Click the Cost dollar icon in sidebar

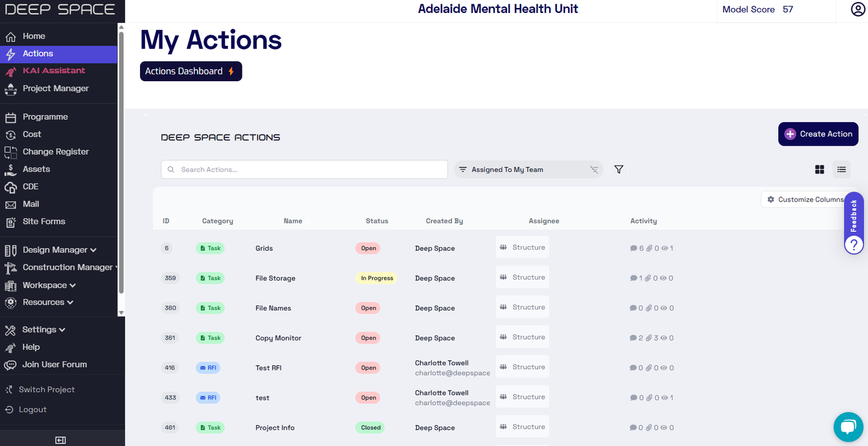pyautogui.click(x=11, y=135)
